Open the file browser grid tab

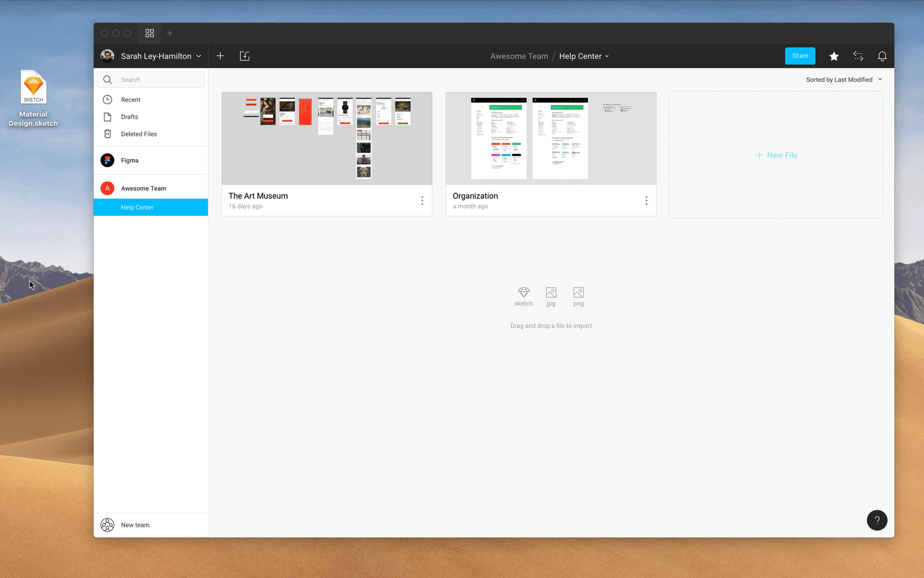point(150,33)
